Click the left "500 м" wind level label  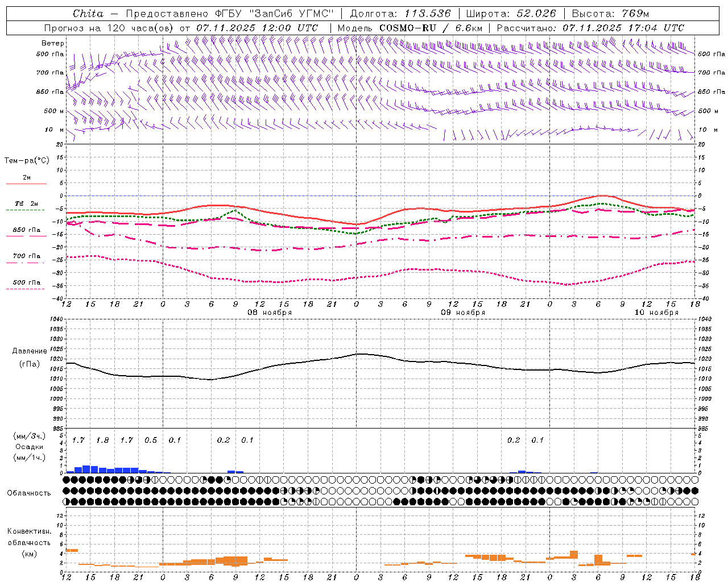(x=54, y=111)
